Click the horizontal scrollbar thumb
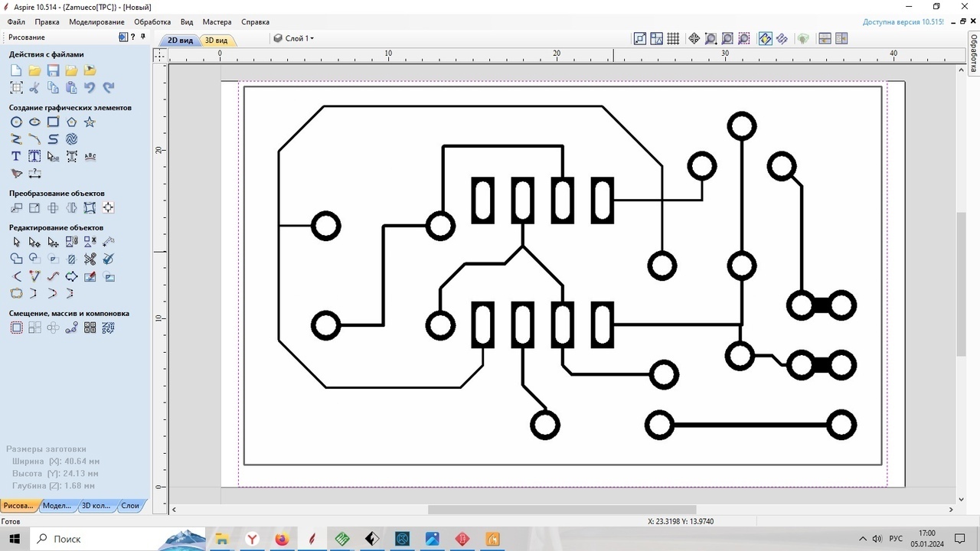 pyautogui.click(x=561, y=510)
